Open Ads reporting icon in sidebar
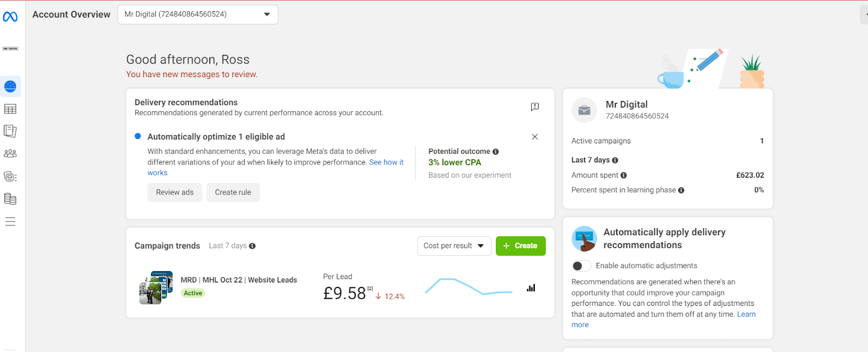 tap(10, 131)
